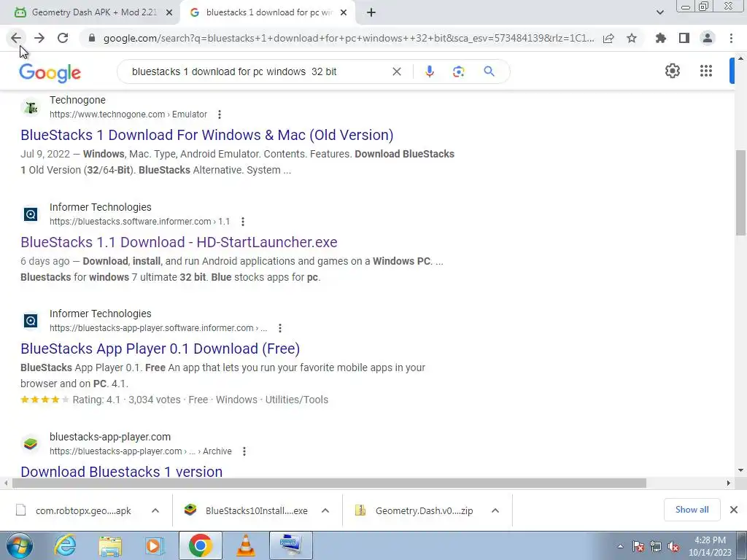Viewport: 747px width, 560px height.
Task: Click the Technogone site favicon
Action: point(31,108)
